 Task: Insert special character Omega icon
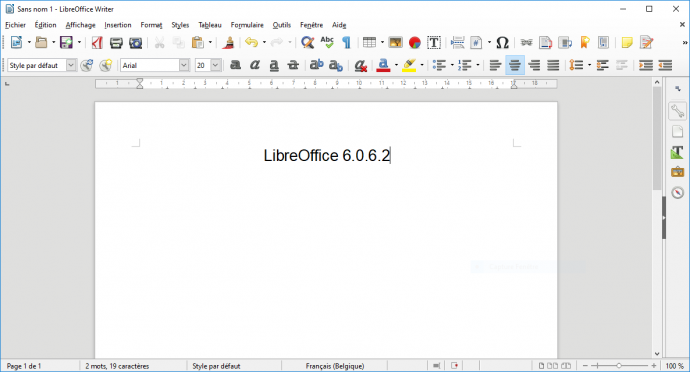coord(502,43)
